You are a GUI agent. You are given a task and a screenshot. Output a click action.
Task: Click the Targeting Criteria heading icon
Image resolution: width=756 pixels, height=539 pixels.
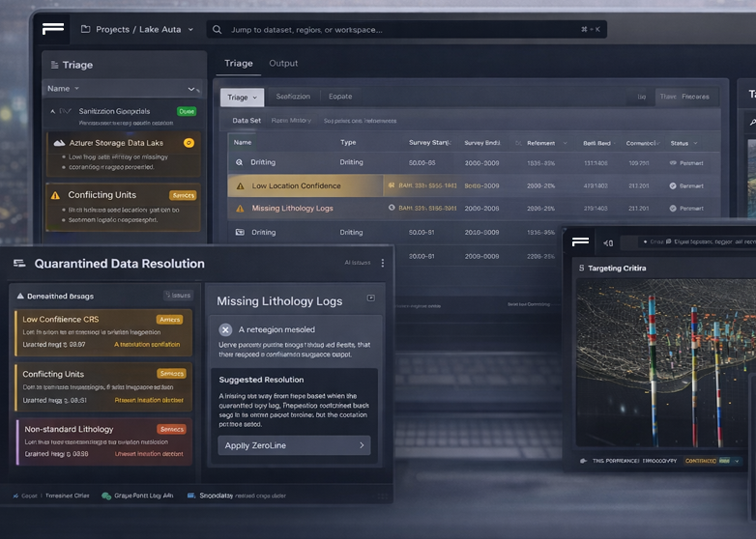coord(581,268)
